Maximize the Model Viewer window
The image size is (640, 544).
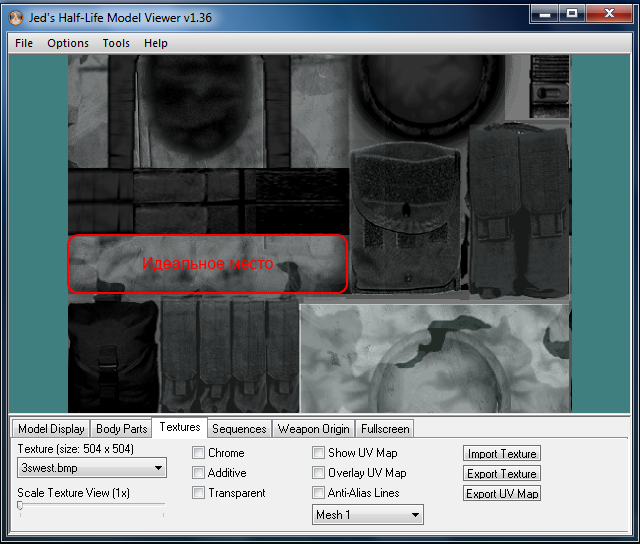pos(572,14)
